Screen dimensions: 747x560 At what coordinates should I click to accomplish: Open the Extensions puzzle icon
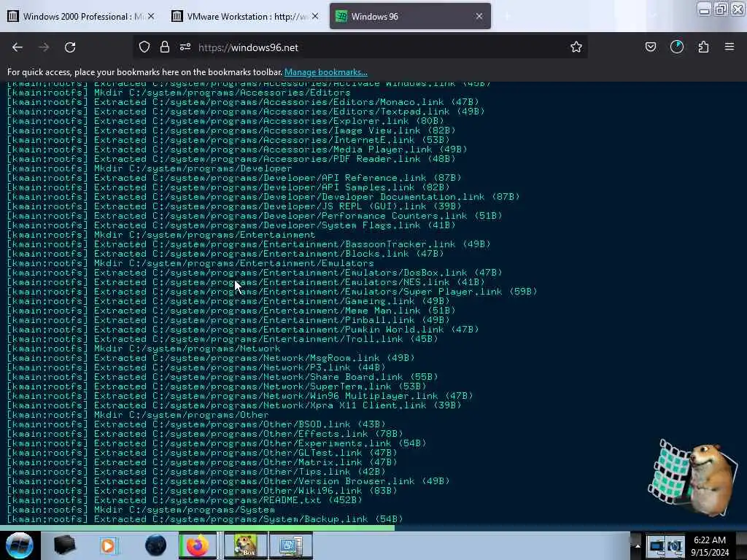click(x=703, y=47)
